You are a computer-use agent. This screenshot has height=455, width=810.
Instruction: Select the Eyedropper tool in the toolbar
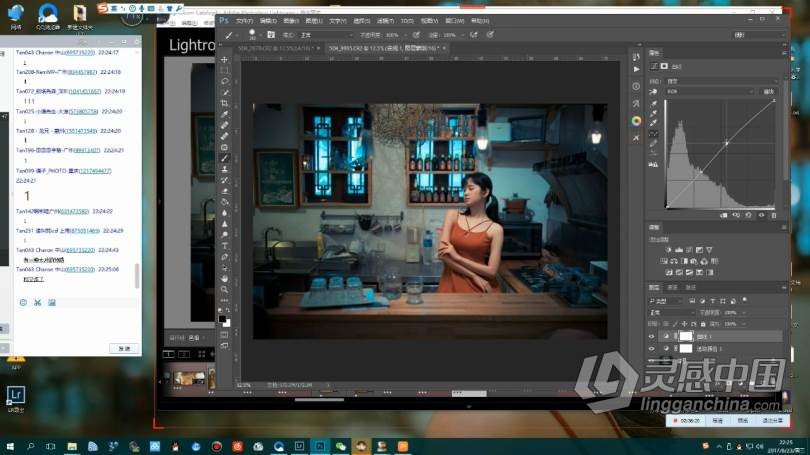(224, 114)
